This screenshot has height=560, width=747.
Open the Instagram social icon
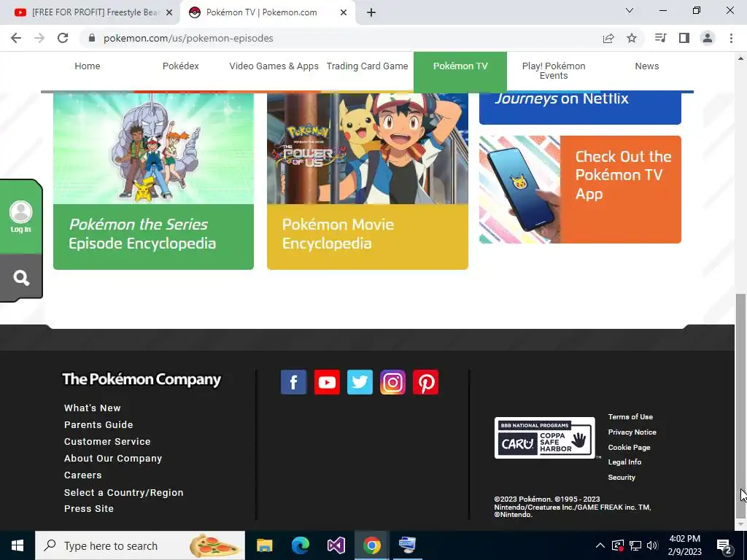point(392,382)
